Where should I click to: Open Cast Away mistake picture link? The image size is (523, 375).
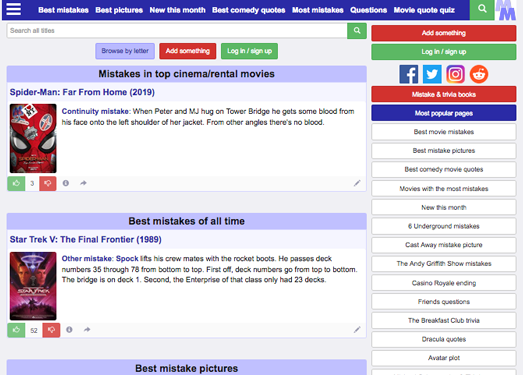(444, 245)
